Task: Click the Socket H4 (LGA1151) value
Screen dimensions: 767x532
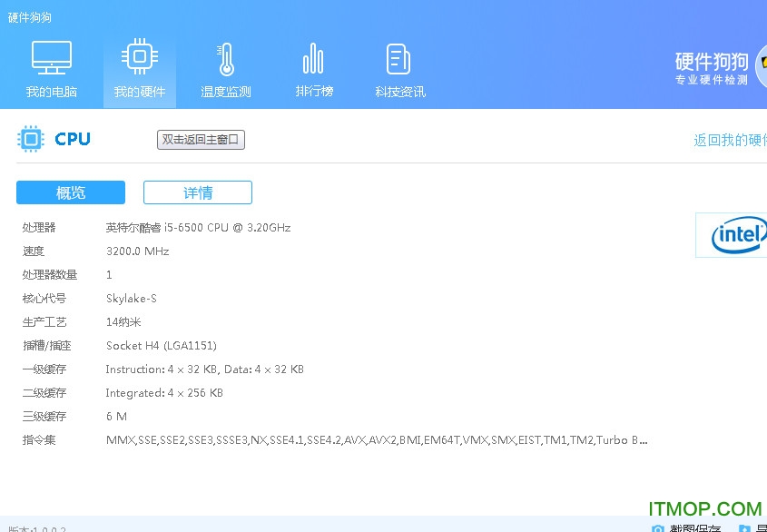Action: point(162,346)
